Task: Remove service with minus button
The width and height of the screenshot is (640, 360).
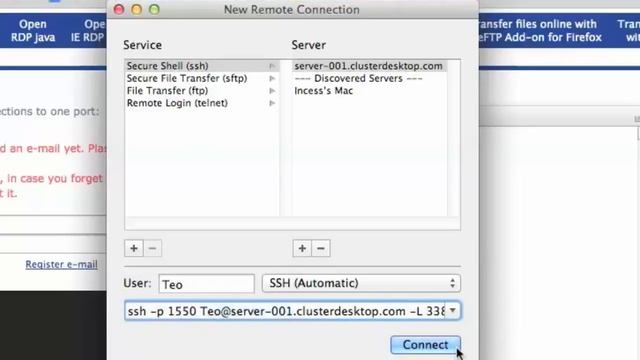Action: [152, 248]
